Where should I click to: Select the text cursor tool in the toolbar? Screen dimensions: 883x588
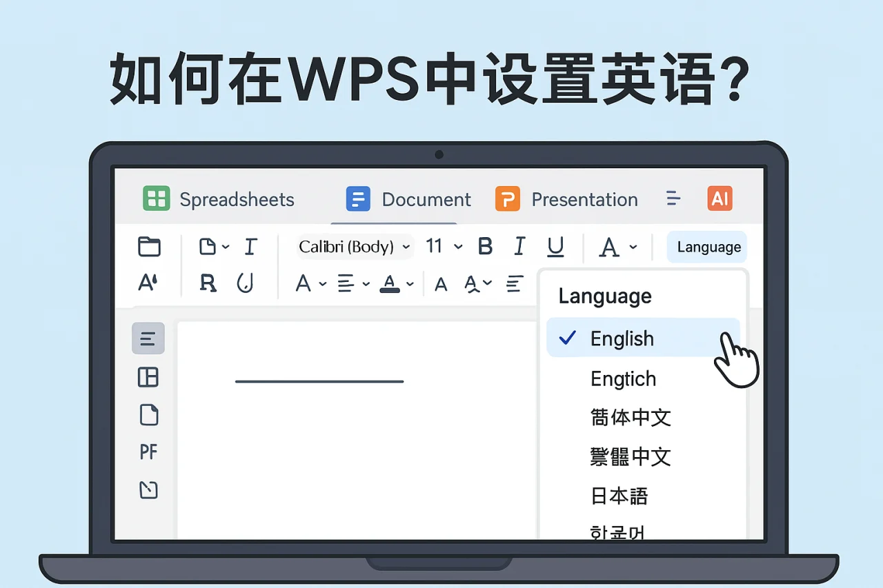(x=250, y=246)
